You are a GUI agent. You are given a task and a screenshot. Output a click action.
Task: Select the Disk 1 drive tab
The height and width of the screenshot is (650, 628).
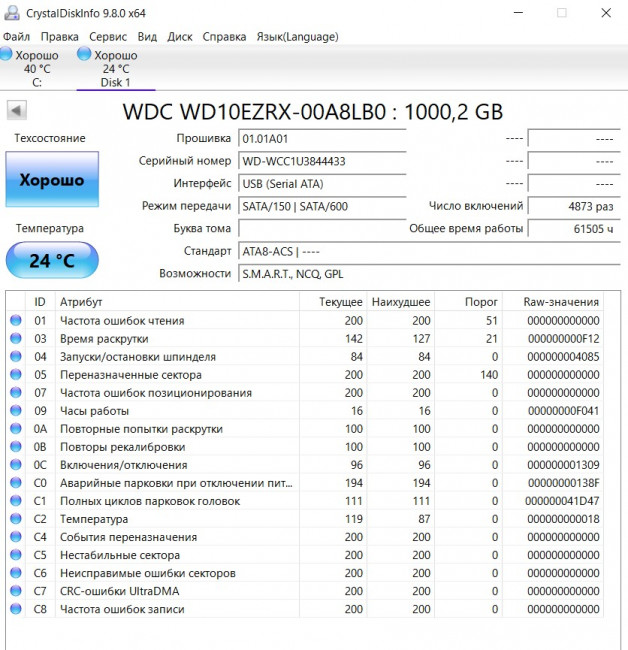tap(116, 68)
